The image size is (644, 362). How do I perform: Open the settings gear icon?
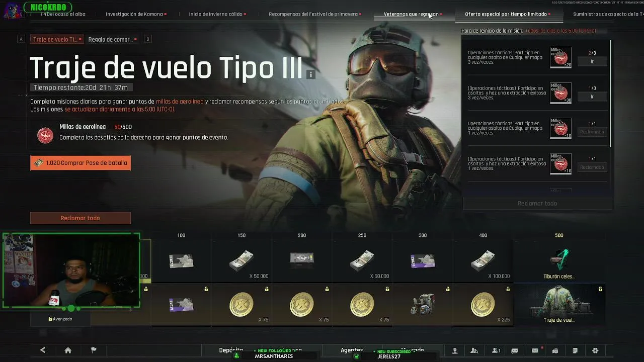(595, 350)
